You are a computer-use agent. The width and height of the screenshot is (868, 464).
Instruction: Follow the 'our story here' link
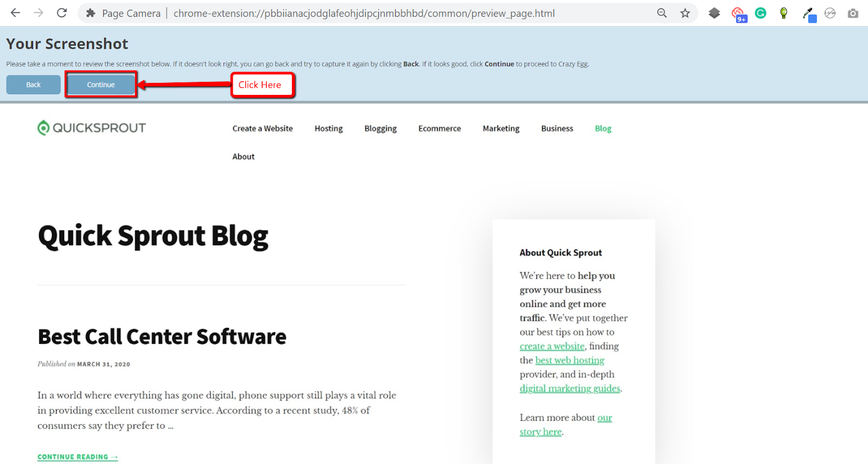point(566,425)
